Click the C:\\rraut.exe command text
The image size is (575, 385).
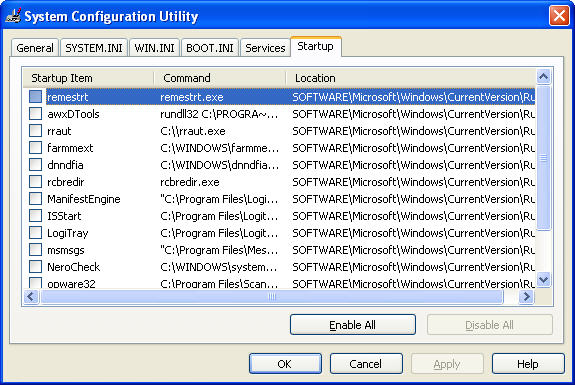pos(193,131)
